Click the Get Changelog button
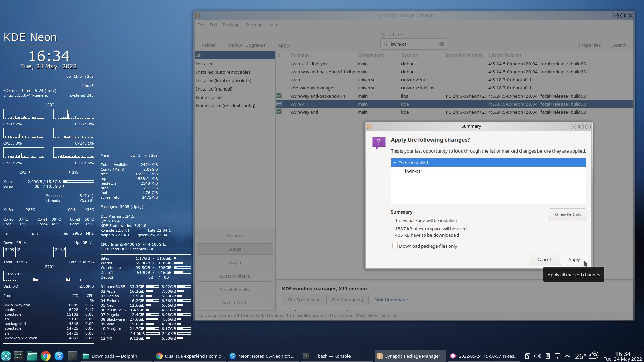Image resolution: width=644 pixels, height=362 pixels. pos(347,300)
